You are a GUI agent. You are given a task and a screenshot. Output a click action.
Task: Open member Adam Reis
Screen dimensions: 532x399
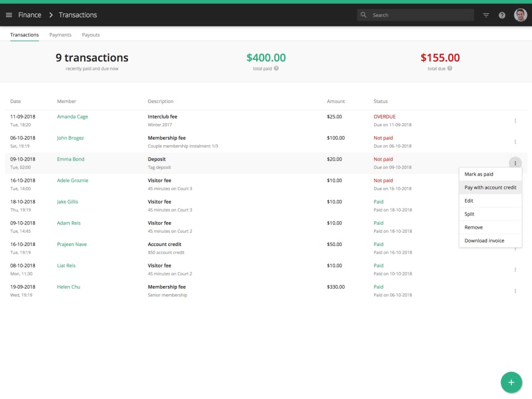pos(69,223)
